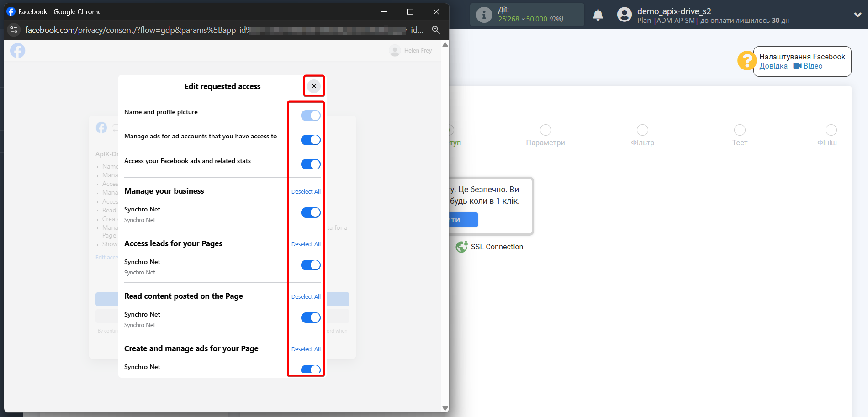868x417 pixels.
Task: Close the Edit requested access dialog
Action: [x=314, y=86]
